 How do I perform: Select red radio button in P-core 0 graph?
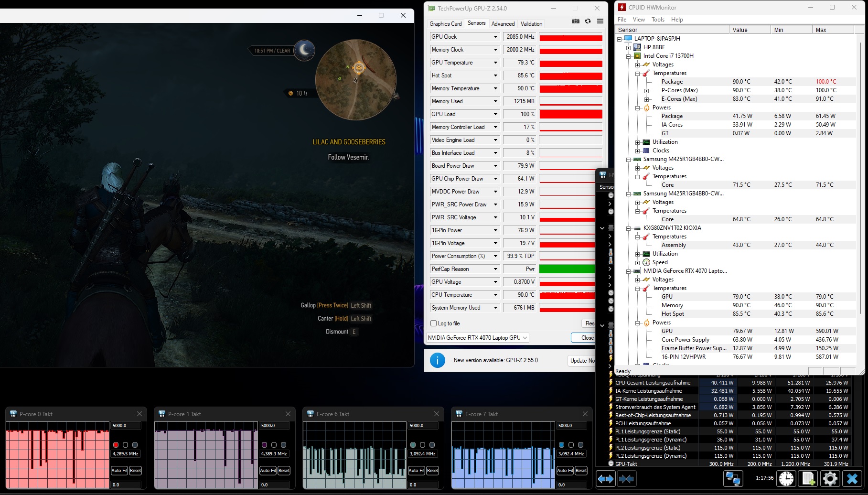click(116, 445)
